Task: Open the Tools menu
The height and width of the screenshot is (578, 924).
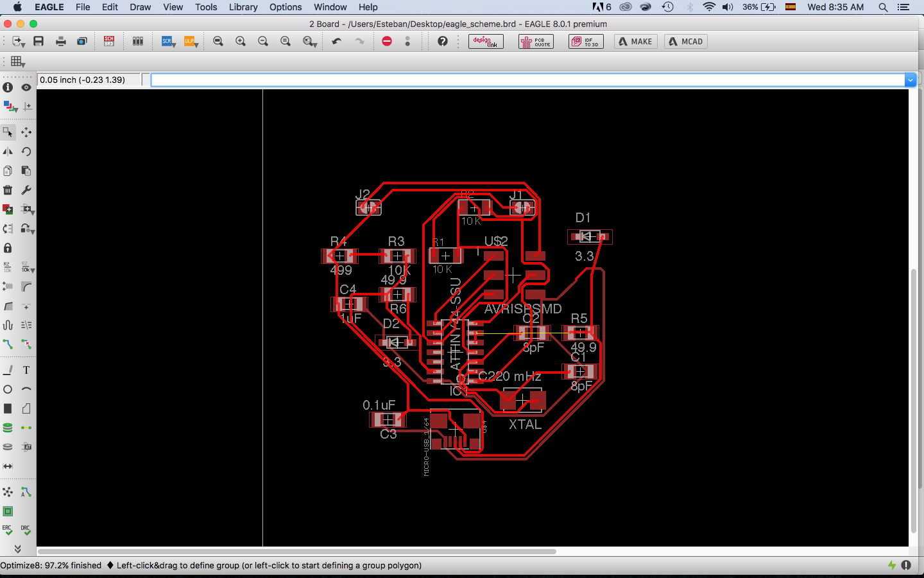Action: [206, 7]
